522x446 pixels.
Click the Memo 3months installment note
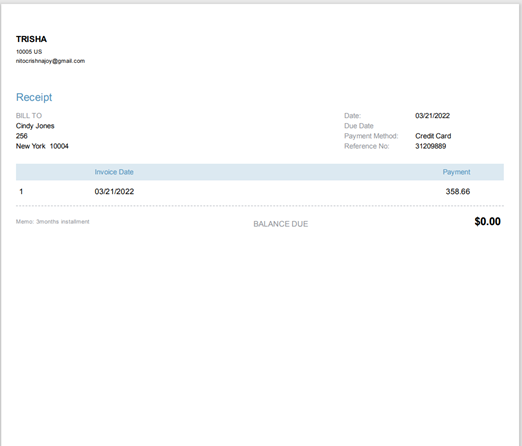coord(53,222)
